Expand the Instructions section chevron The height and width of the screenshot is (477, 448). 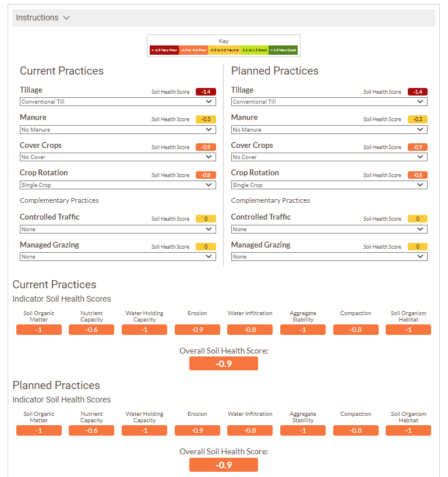[66, 18]
